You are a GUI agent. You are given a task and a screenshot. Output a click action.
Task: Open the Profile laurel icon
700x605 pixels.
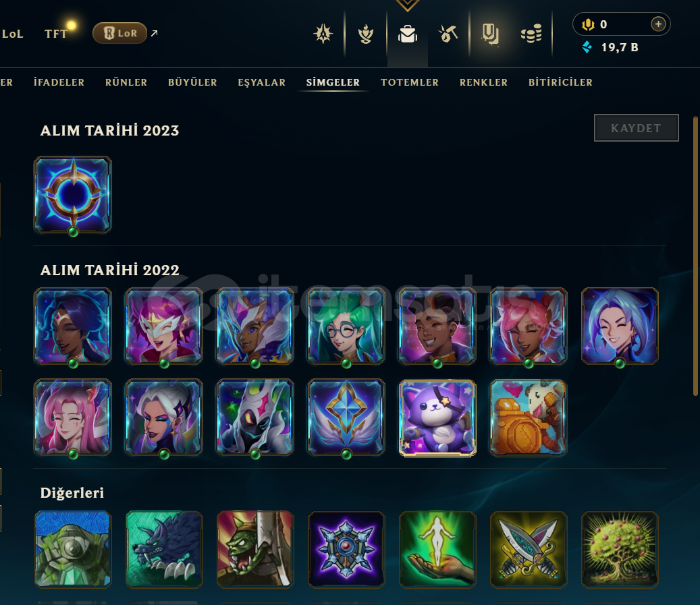pos(366,34)
